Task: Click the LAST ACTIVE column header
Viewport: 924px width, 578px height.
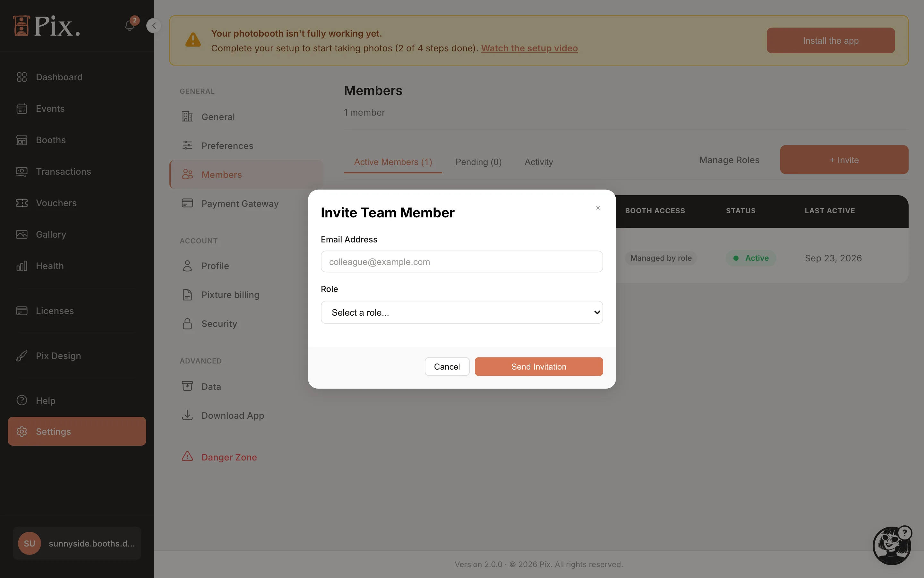Action: click(830, 211)
